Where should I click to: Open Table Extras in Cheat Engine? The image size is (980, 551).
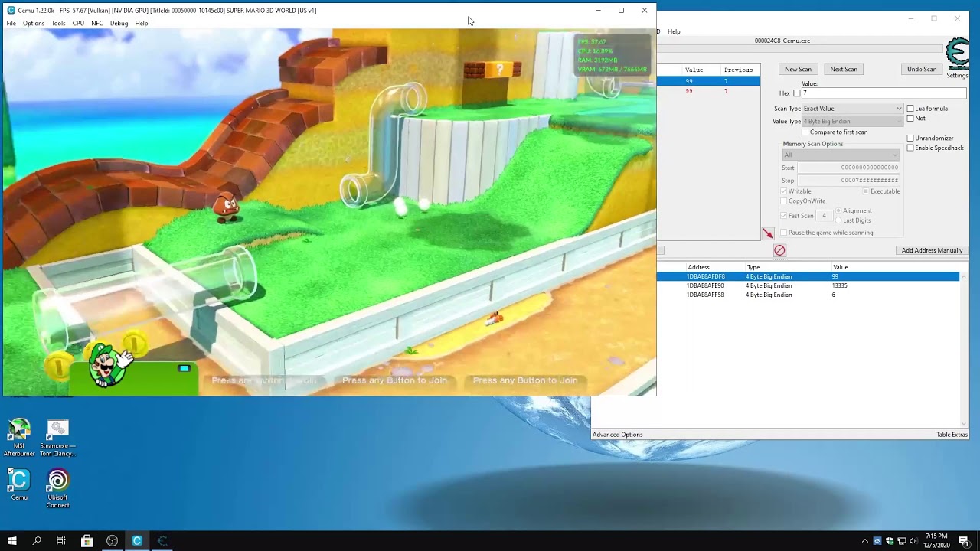952,435
